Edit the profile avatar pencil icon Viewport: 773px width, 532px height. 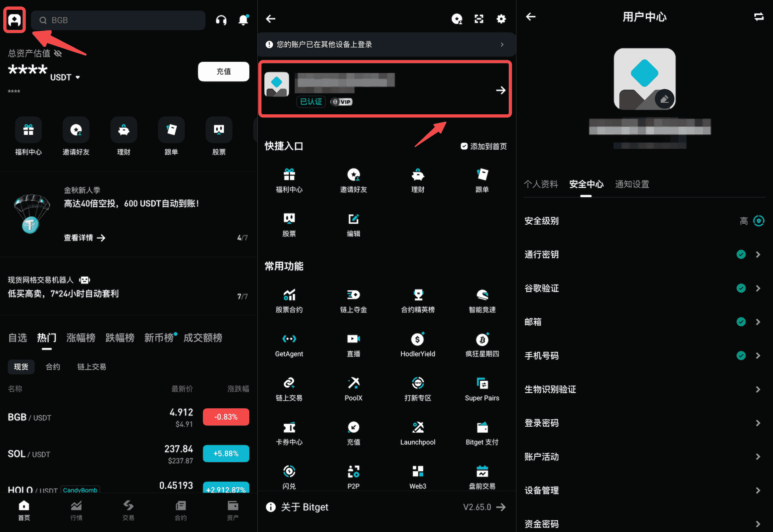tap(665, 99)
